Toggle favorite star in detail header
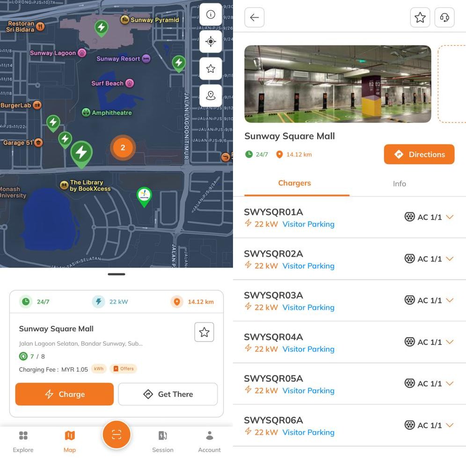466x476 pixels. [420, 17]
